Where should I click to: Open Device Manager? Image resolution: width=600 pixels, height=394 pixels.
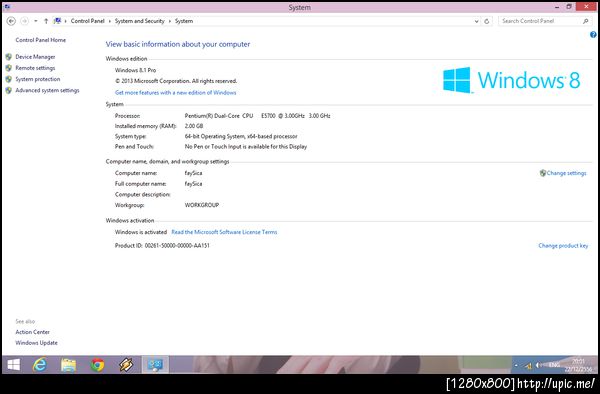pos(35,57)
